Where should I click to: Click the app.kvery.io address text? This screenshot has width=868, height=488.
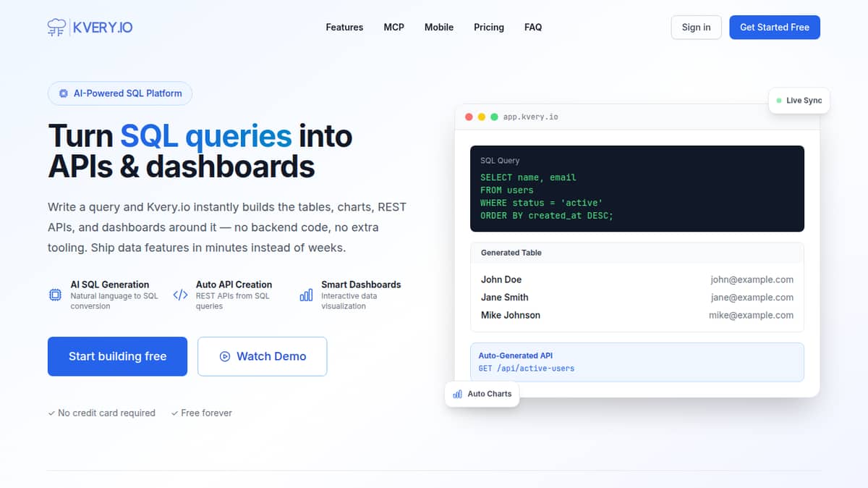(x=531, y=117)
